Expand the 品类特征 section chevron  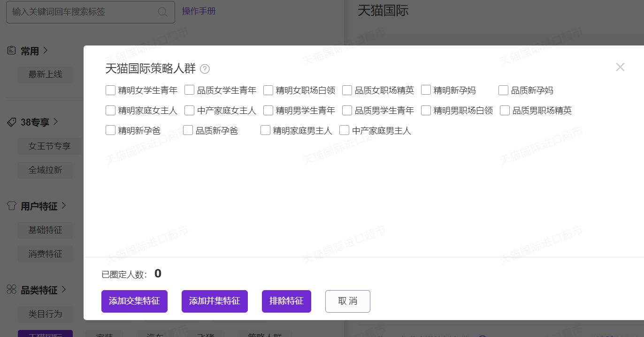[64, 290]
